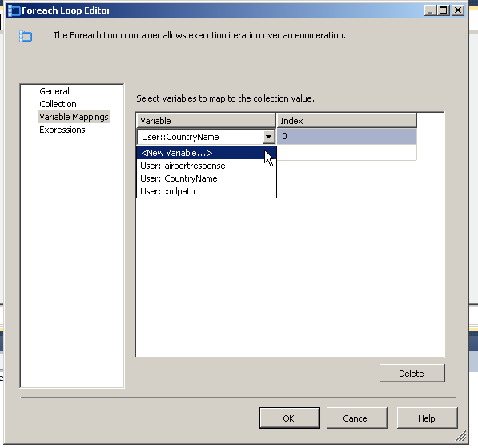Click the Cancel button
The height and width of the screenshot is (448, 478).
pyautogui.click(x=356, y=418)
